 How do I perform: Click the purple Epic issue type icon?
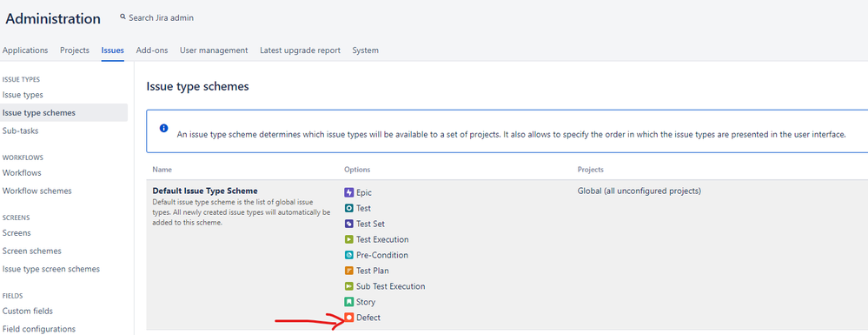[348, 192]
